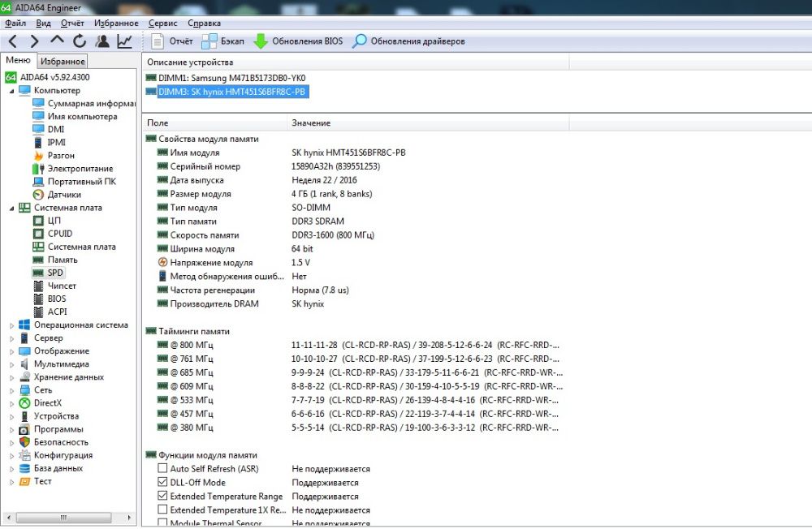Expand the Сеть node
The height and width of the screenshot is (529, 812).
12,391
